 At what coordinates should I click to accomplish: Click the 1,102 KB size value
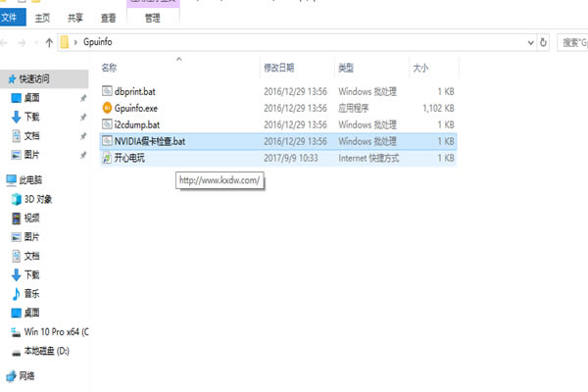coord(438,108)
